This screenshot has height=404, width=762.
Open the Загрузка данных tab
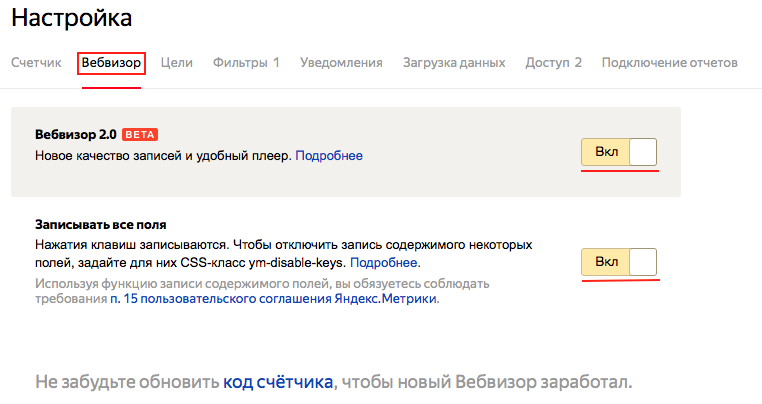[453, 62]
